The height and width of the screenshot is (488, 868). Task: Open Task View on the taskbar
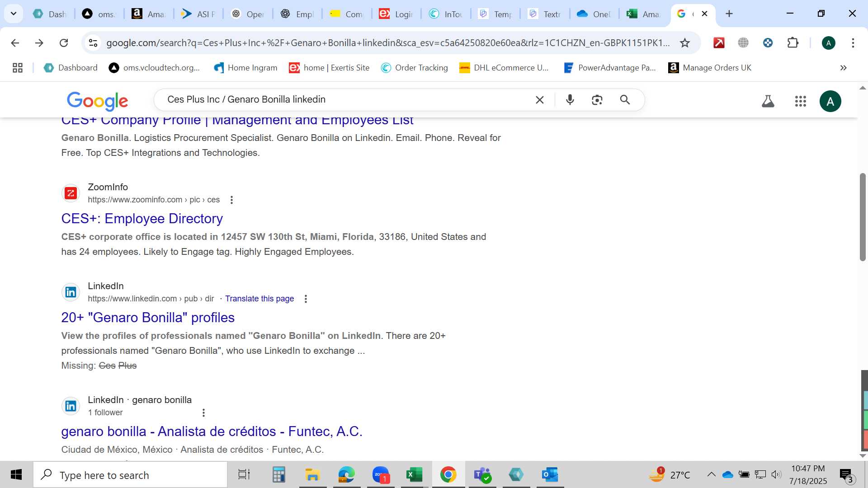(244, 475)
